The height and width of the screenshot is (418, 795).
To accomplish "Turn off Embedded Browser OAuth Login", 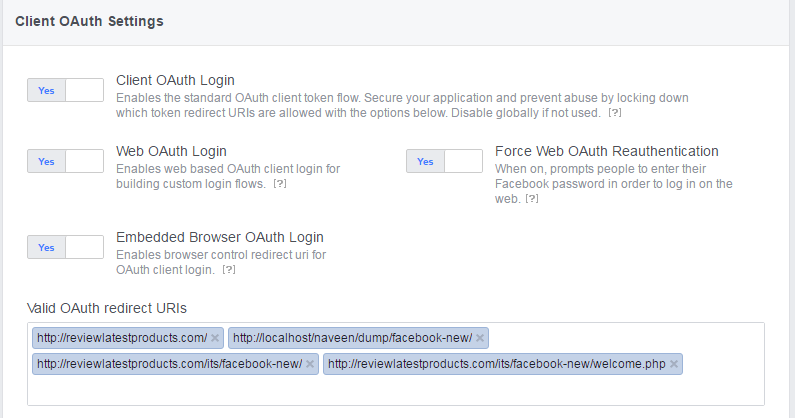I will point(65,247).
